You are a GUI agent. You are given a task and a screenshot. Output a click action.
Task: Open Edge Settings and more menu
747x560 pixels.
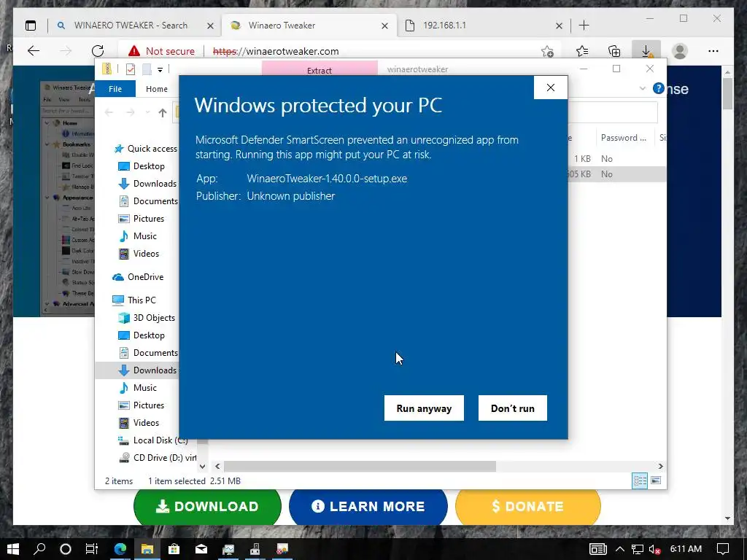(x=713, y=51)
